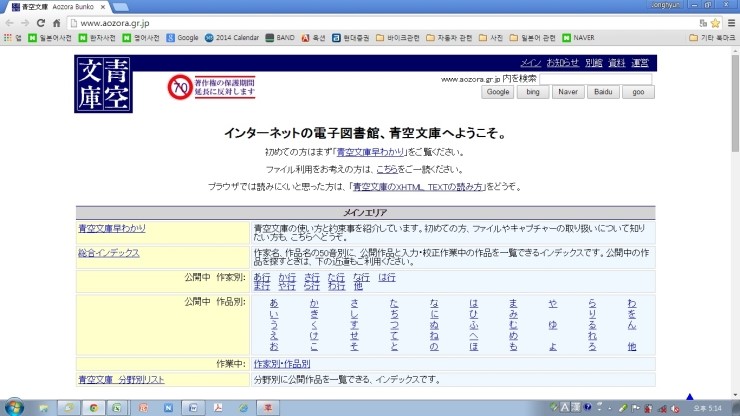Screen dimensions: 740x416
Task: Open works index link や
Action: click(553, 303)
